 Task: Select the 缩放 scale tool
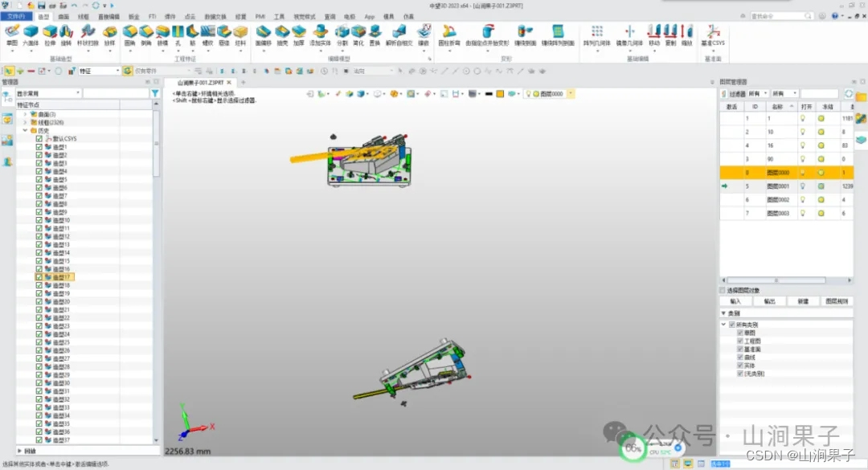(x=687, y=35)
